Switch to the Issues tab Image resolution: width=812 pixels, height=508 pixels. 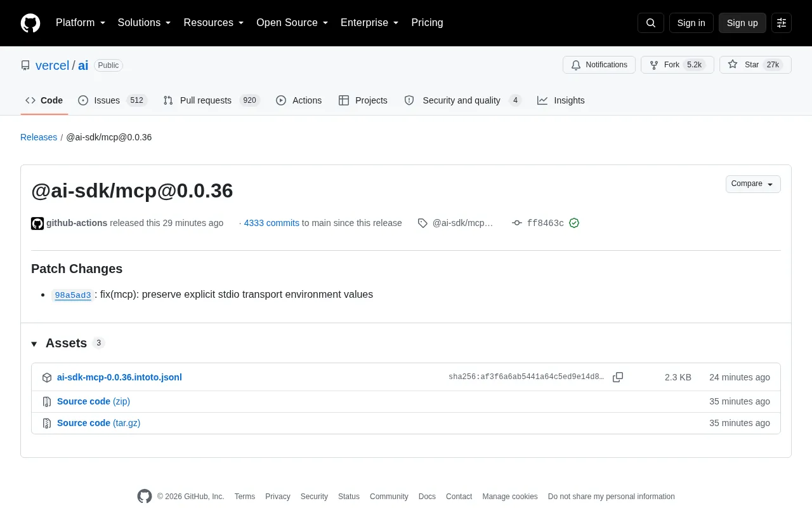[x=113, y=100]
